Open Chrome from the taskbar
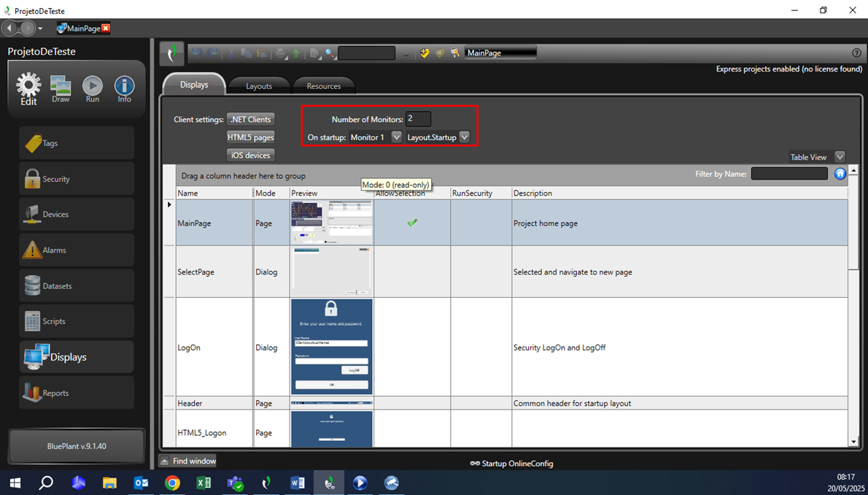 click(x=172, y=483)
